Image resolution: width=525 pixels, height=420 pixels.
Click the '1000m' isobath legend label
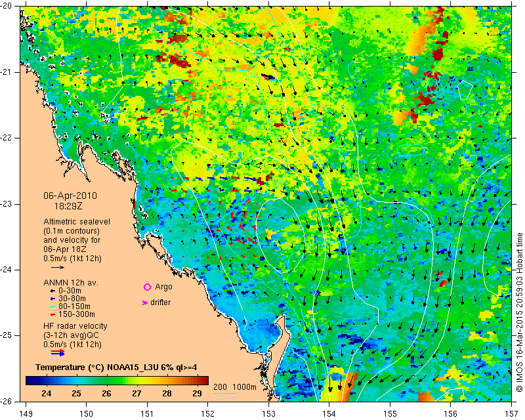(x=244, y=387)
